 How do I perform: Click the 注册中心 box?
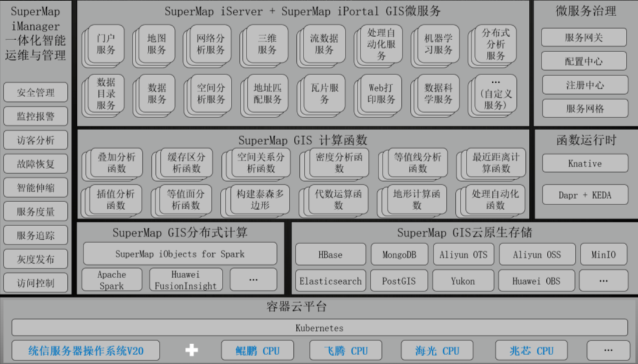[x=585, y=85]
